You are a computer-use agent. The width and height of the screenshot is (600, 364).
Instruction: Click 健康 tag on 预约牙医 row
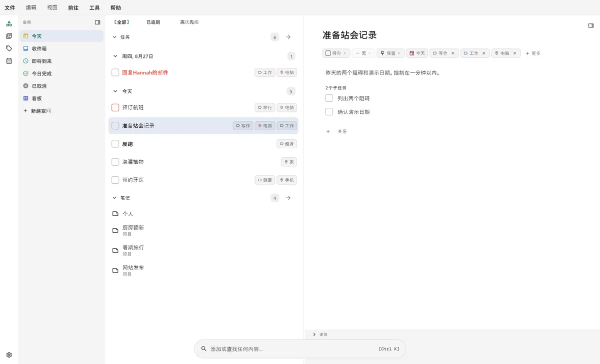(265, 180)
